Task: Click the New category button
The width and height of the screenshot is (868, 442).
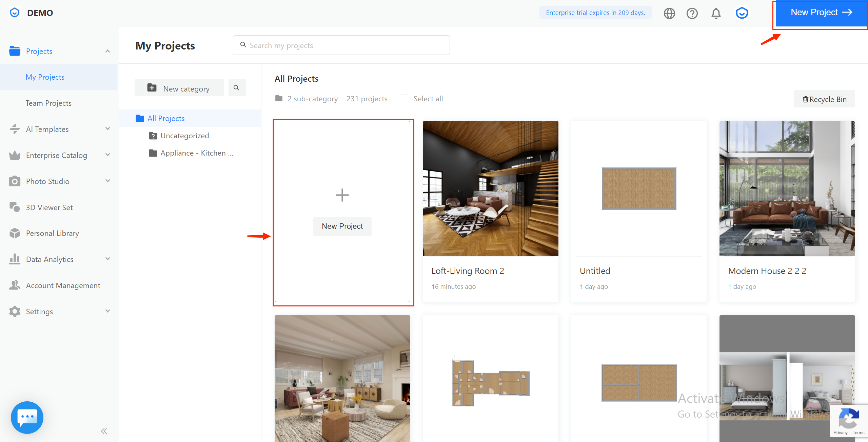Action: point(179,88)
